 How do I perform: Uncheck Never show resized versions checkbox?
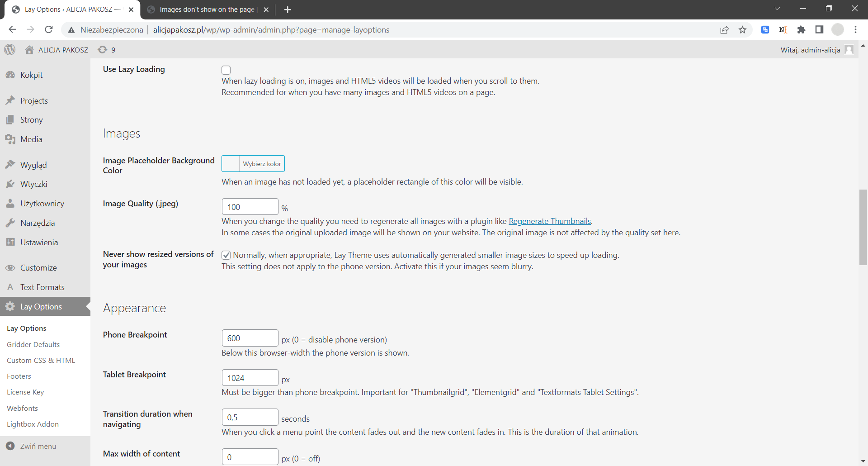click(x=226, y=255)
